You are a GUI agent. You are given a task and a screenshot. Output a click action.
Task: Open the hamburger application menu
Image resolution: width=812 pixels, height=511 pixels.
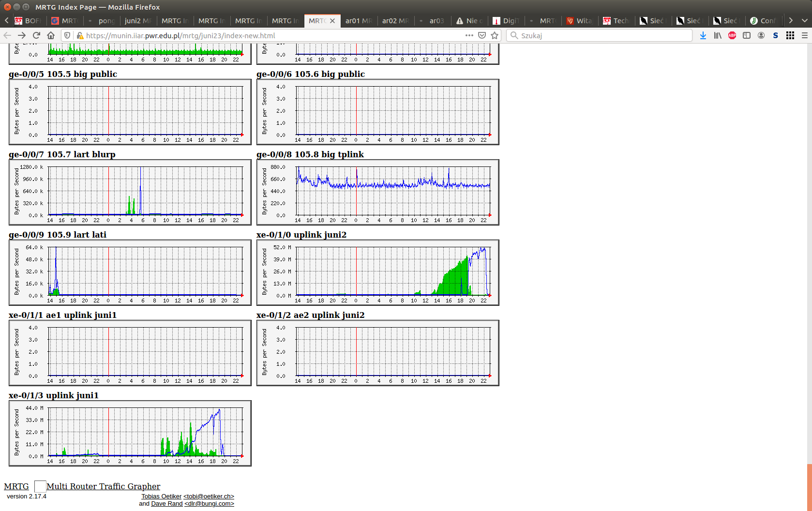tap(805, 35)
